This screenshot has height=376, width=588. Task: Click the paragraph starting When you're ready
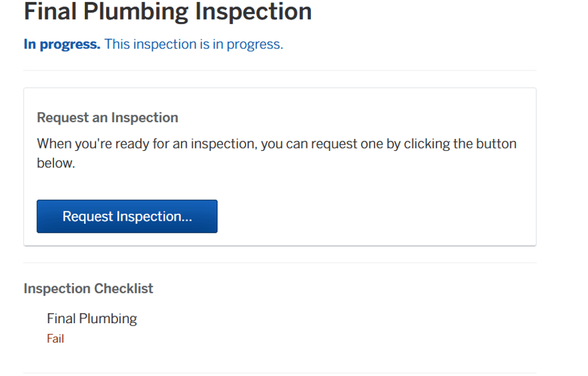click(x=277, y=153)
